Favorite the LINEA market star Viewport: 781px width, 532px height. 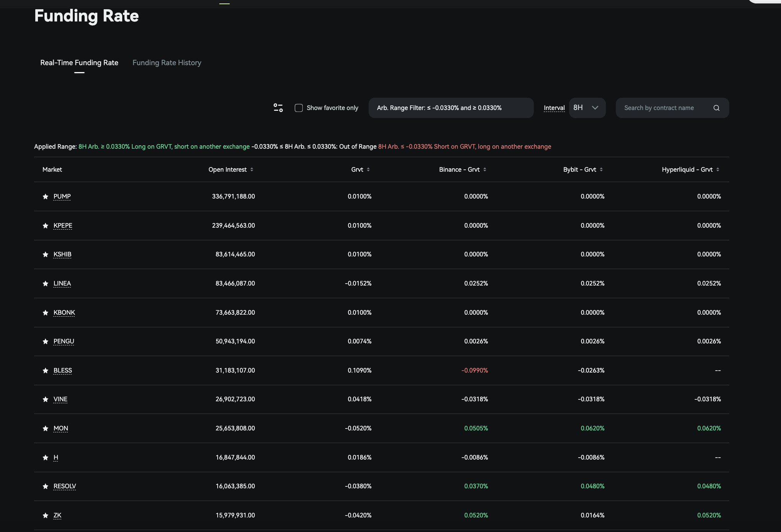click(x=46, y=284)
